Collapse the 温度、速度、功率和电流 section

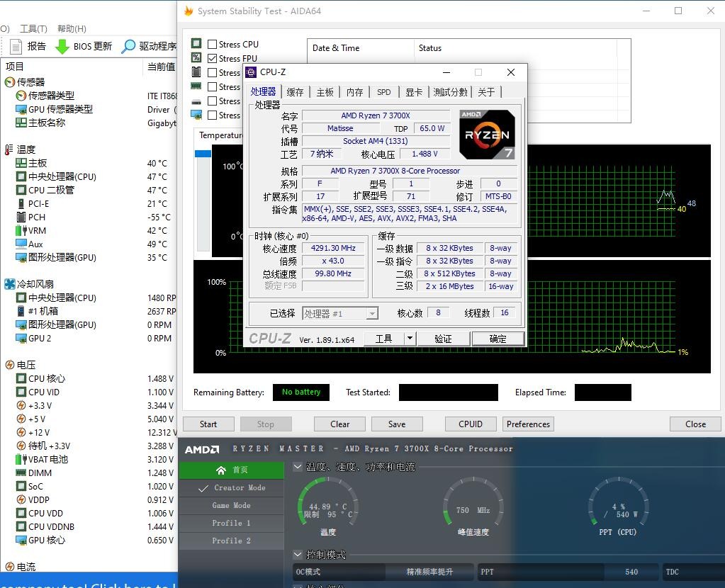click(x=298, y=466)
